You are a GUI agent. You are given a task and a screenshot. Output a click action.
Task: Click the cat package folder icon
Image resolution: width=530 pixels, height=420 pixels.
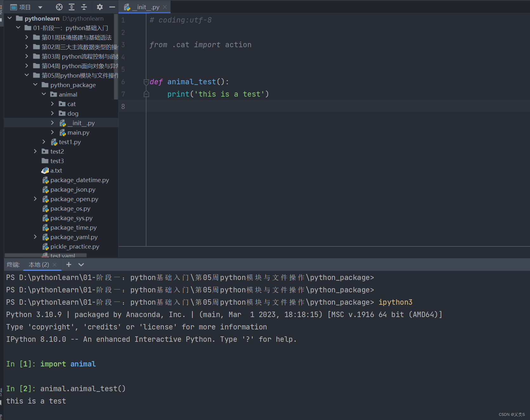tap(62, 104)
